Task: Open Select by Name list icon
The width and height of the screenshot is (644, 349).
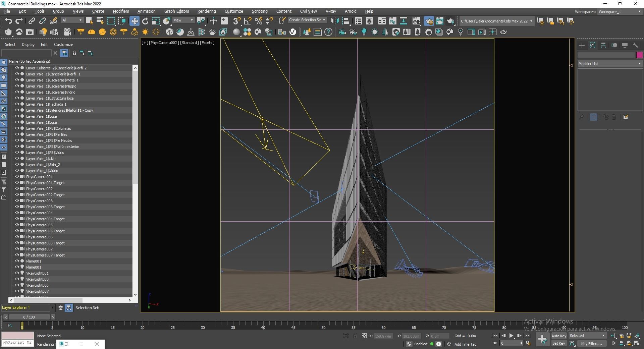Action: pyautogui.click(x=100, y=21)
